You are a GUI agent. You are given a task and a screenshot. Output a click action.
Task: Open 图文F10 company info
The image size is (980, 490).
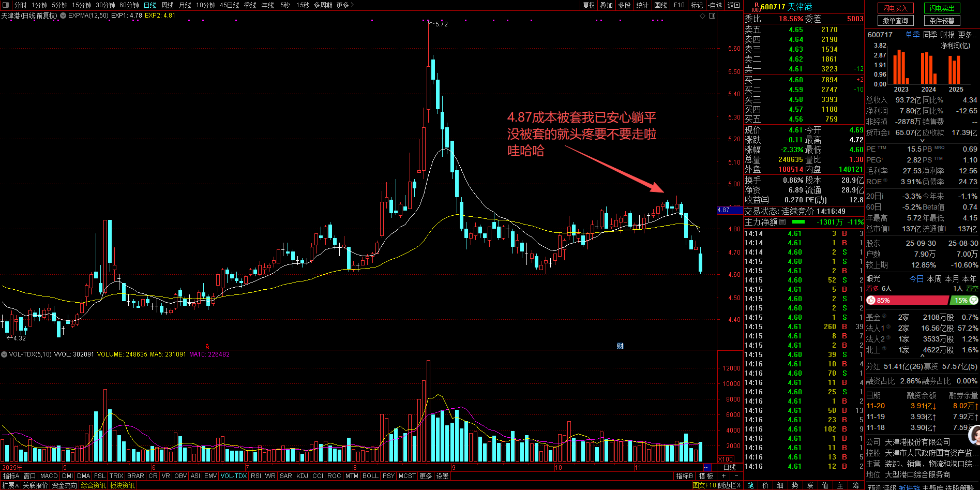coord(704,485)
